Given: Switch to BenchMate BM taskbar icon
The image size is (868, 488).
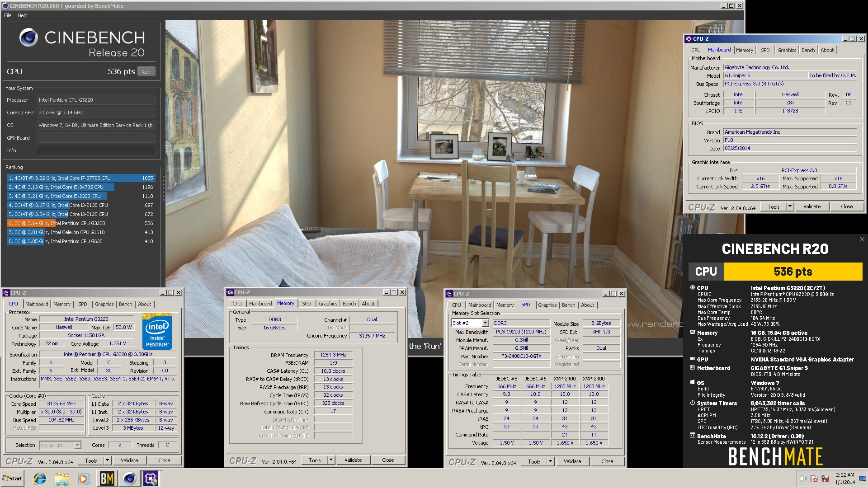Looking at the screenshot, I should click(107, 479).
